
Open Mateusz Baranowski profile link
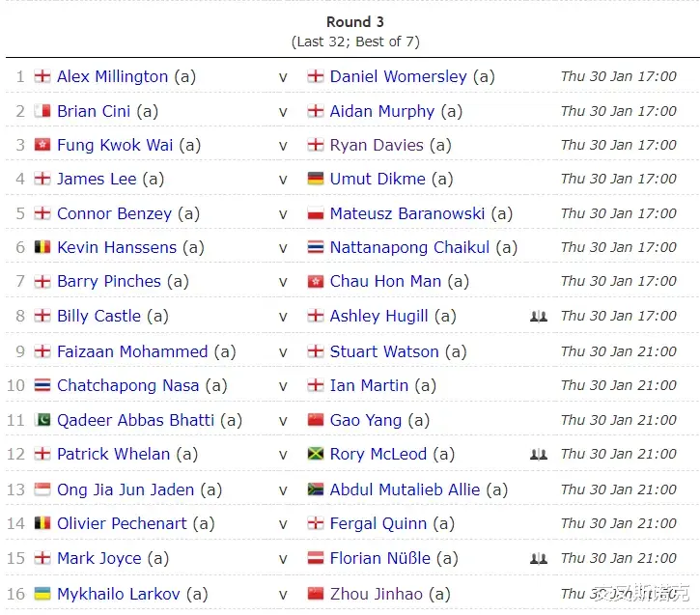tap(407, 213)
